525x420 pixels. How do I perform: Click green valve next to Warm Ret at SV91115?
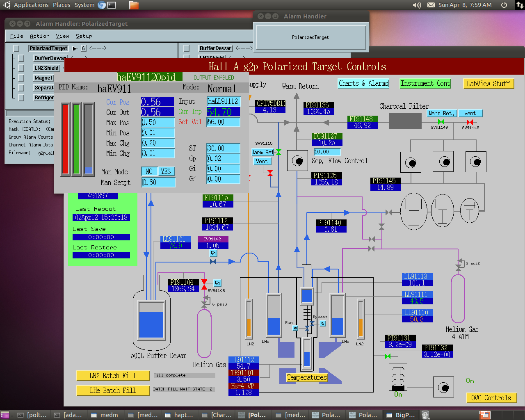[278, 152]
